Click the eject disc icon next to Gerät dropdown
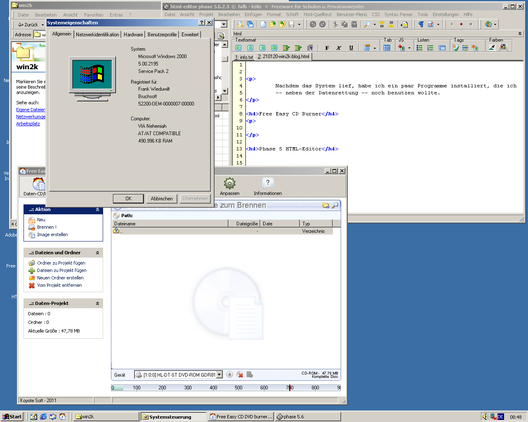The height and width of the screenshot is (422, 528). [x=230, y=375]
